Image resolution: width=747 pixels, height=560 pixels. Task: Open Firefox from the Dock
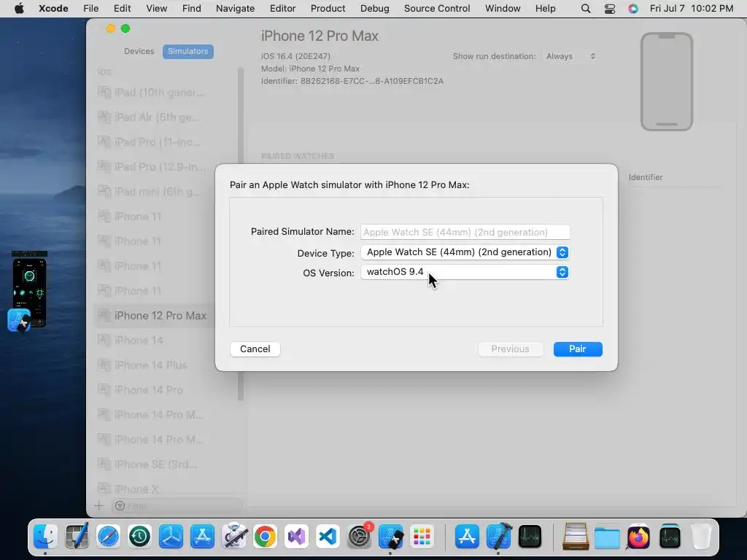[638, 537]
